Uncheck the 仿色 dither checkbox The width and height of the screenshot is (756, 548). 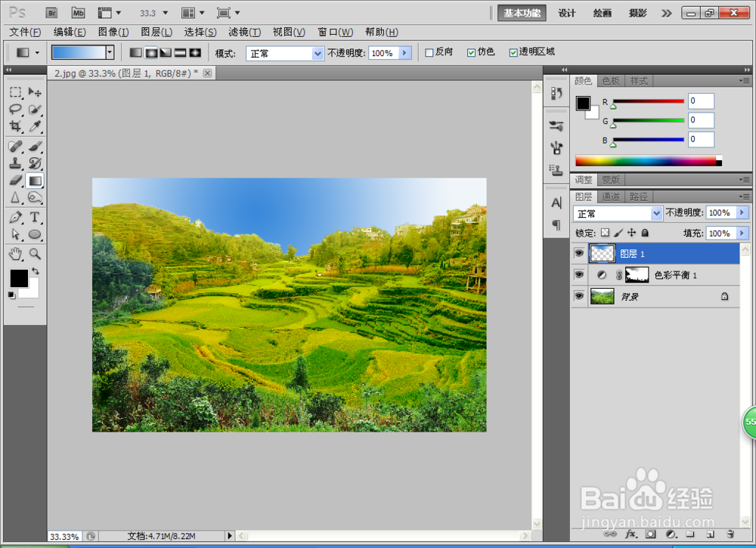point(471,53)
